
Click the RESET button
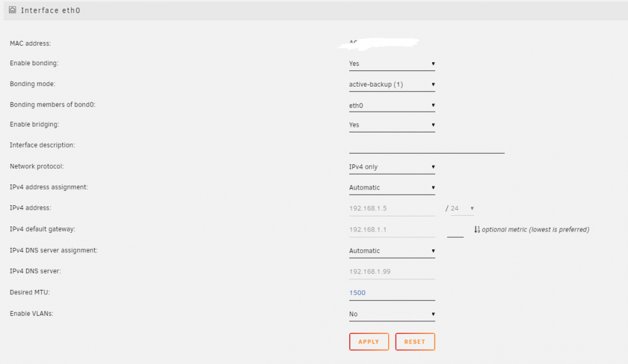(x=415, y=341)
